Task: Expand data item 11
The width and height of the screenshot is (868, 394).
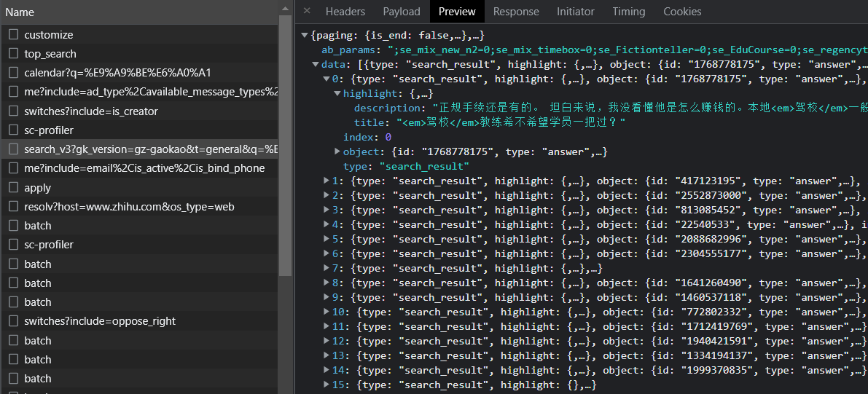Action: (x=326, y=326)
